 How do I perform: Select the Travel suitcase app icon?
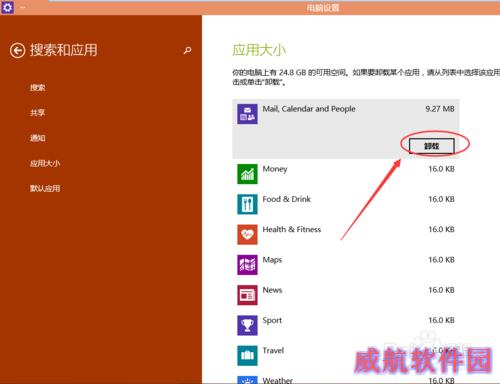point(247,356)
